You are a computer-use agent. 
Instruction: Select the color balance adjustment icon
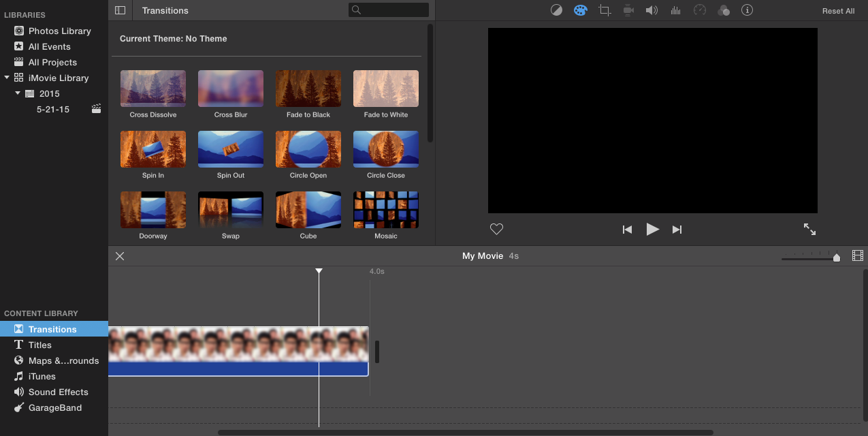(556, 10)
